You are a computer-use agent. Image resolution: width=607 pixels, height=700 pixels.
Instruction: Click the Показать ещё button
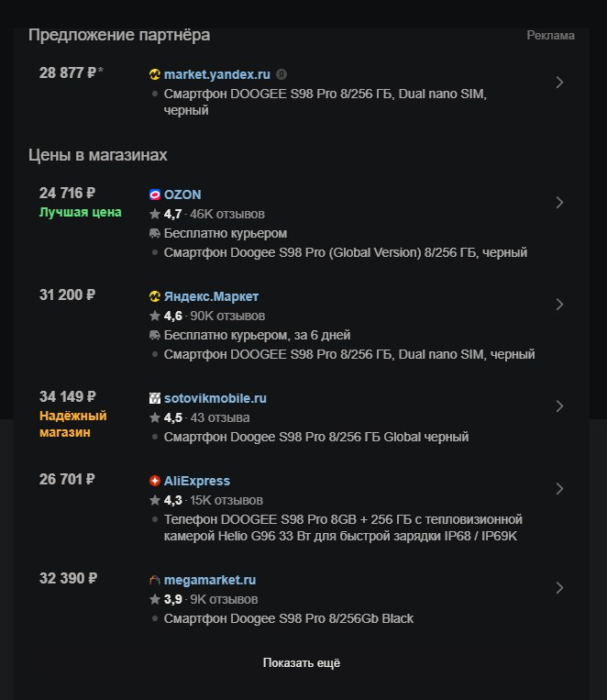(x=302, y=663)
